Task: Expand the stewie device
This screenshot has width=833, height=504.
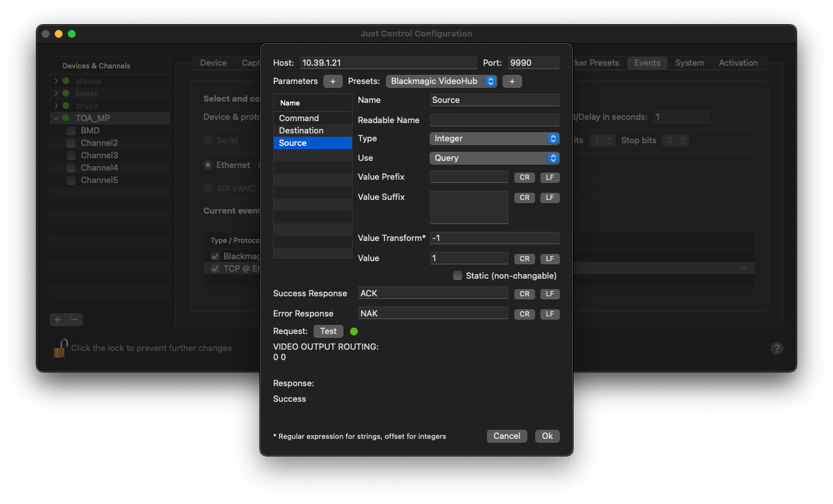Action: pyautogui.click(x=57, y=81)
